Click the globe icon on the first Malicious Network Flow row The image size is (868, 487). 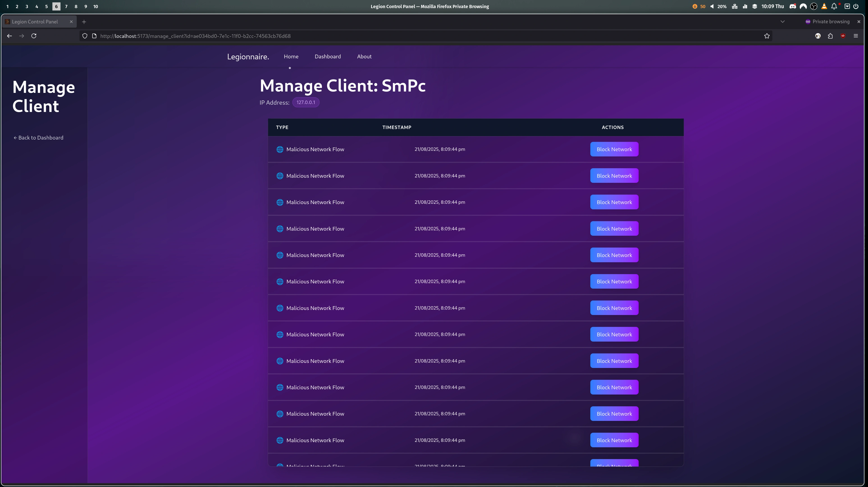(x=280, y=149)
